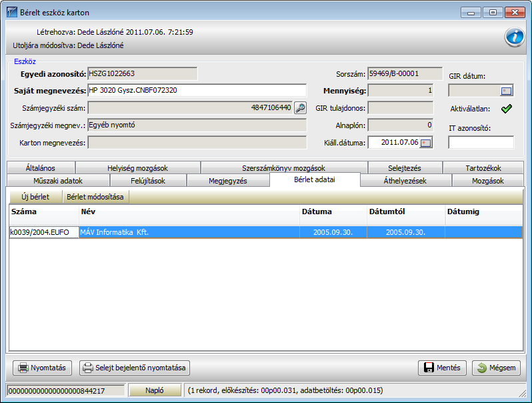Sort by the Név column header
532x403 pixels.
tap(189, 215)
